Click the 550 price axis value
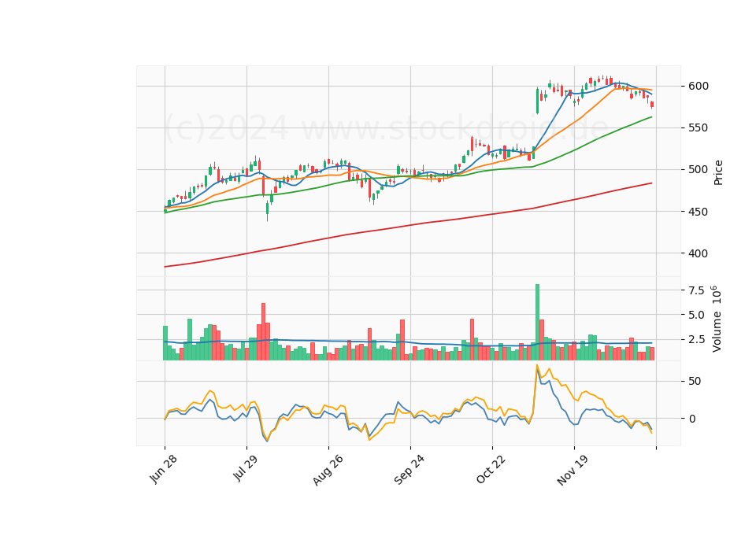756x543 pixels. tap(699, 127)
